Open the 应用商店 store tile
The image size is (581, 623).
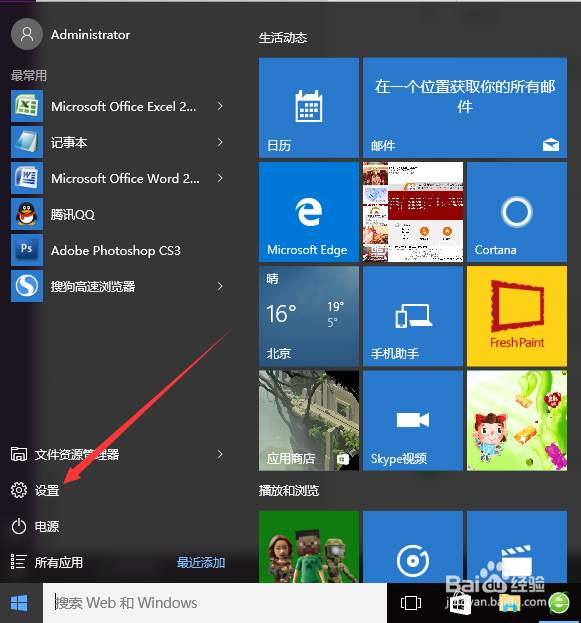click(x=309, y=421)
